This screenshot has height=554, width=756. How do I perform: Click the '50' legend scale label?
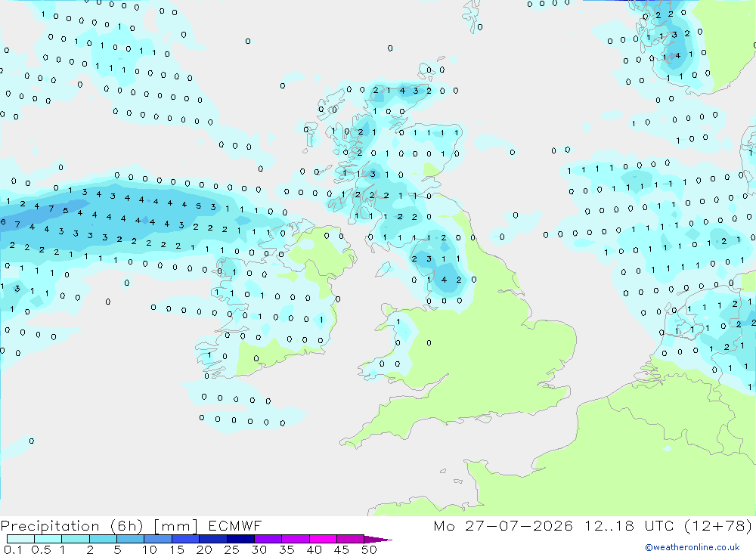(369, 549)
